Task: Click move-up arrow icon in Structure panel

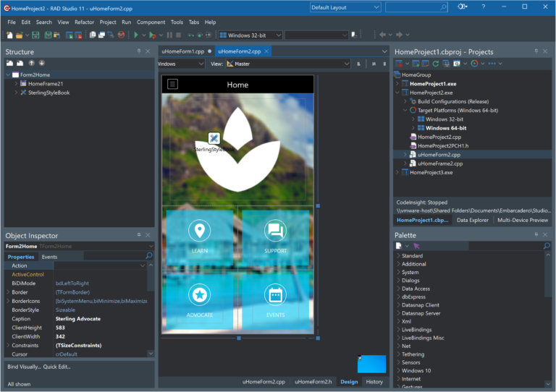Action: point(31,64)
